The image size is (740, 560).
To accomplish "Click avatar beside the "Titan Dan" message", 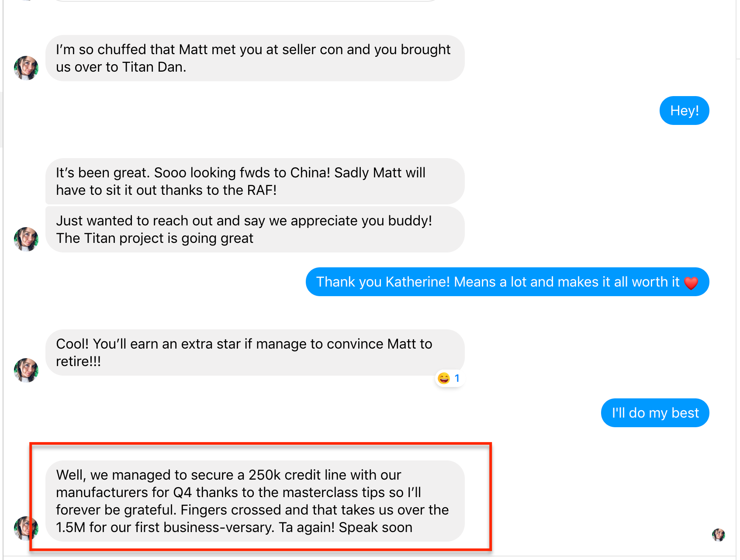I will pos(26,68).
